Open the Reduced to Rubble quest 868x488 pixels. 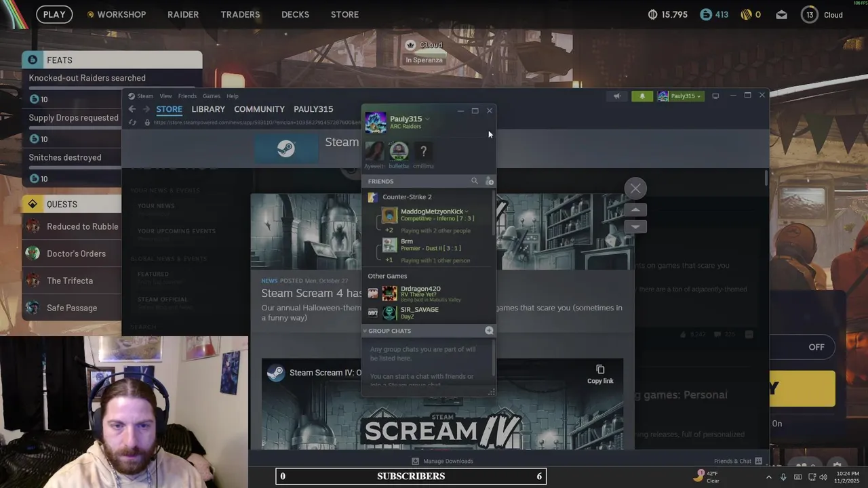click(72, 226)
